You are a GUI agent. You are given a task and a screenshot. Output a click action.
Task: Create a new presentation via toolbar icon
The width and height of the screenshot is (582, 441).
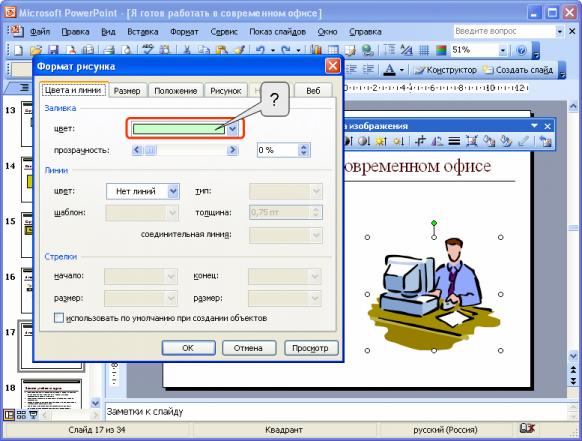point(17,50)
